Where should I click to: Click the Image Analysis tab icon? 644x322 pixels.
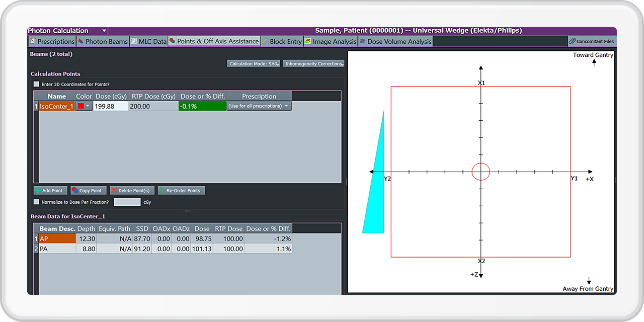pos(307,41)
